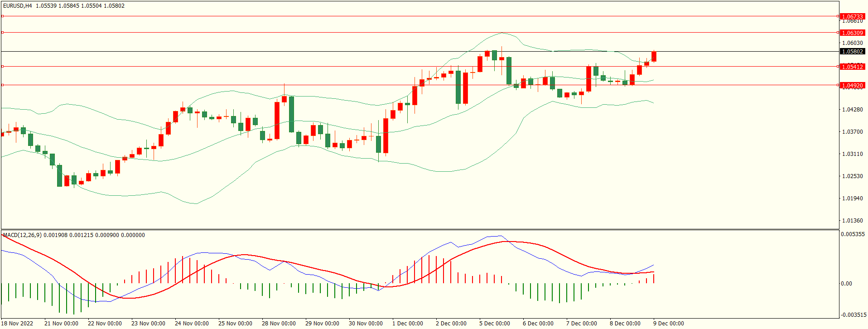The height and width of the screenshot is (329, 868).
Task: Click the 5 Dec 00:00 date label
Action: [x=494, y=323]
